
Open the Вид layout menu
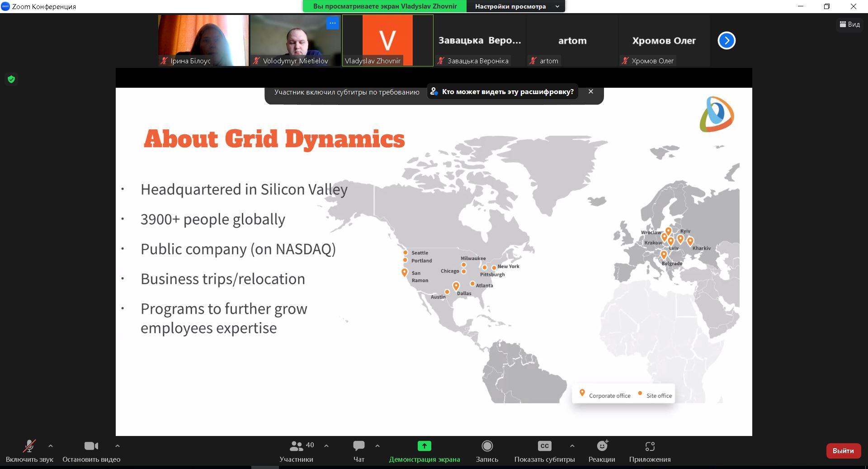click(x=849, y=24)
